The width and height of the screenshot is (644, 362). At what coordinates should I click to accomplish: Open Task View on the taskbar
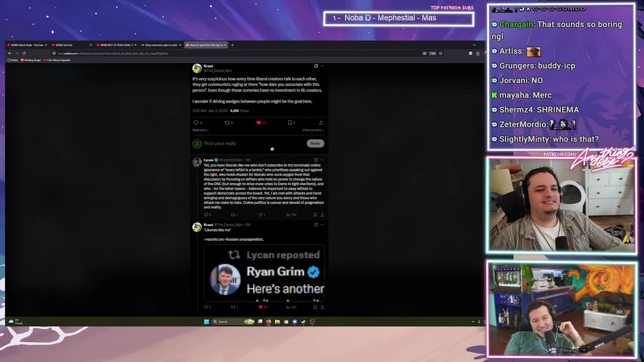260,322
